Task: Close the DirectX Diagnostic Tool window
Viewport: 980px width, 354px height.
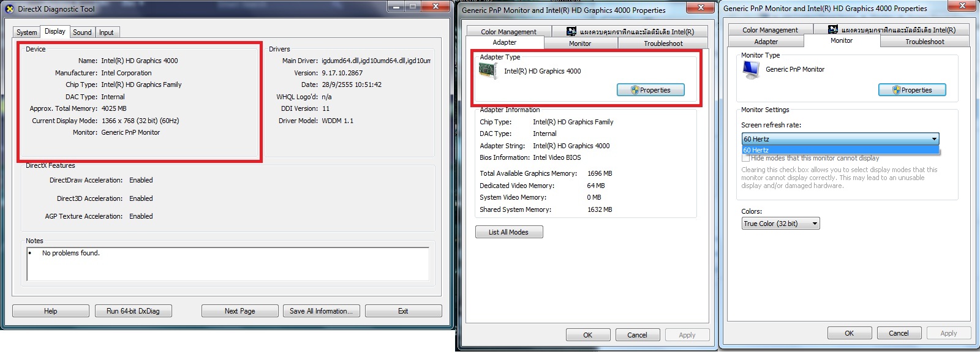Action: [436, 7]
